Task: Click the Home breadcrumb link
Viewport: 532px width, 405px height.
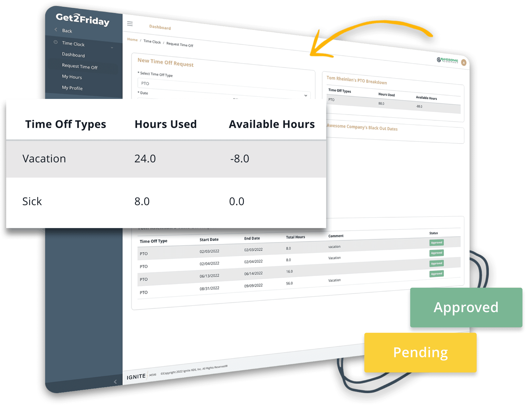Action: (132, 40)
